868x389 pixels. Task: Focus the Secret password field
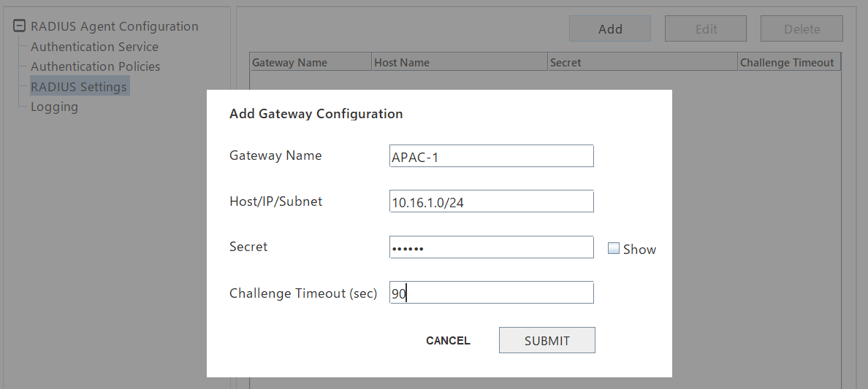tap(492, 247)
